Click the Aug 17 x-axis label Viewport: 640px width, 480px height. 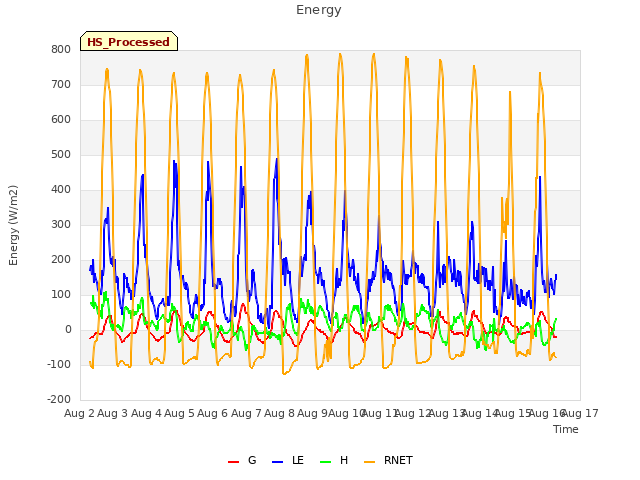[x=580, y=413]
